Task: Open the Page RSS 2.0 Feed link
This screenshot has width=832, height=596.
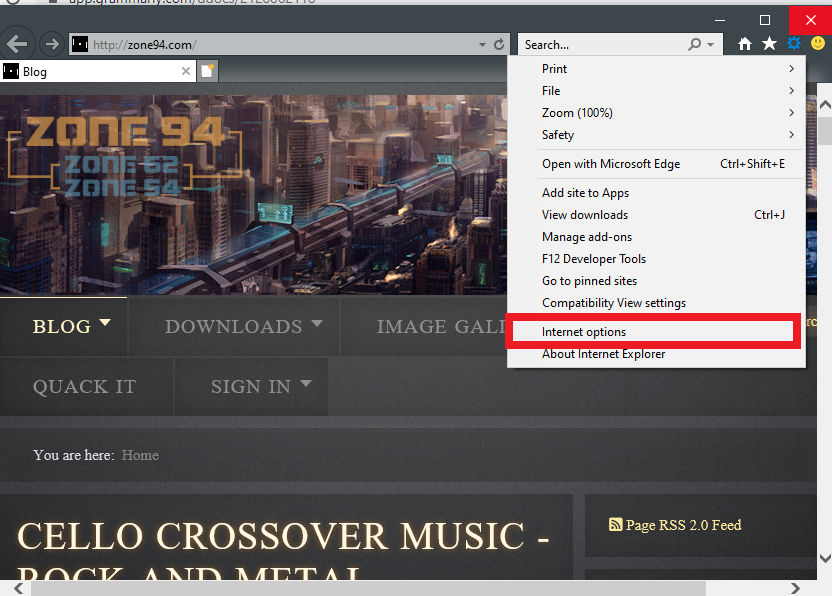Action: (x=683, y=525)
